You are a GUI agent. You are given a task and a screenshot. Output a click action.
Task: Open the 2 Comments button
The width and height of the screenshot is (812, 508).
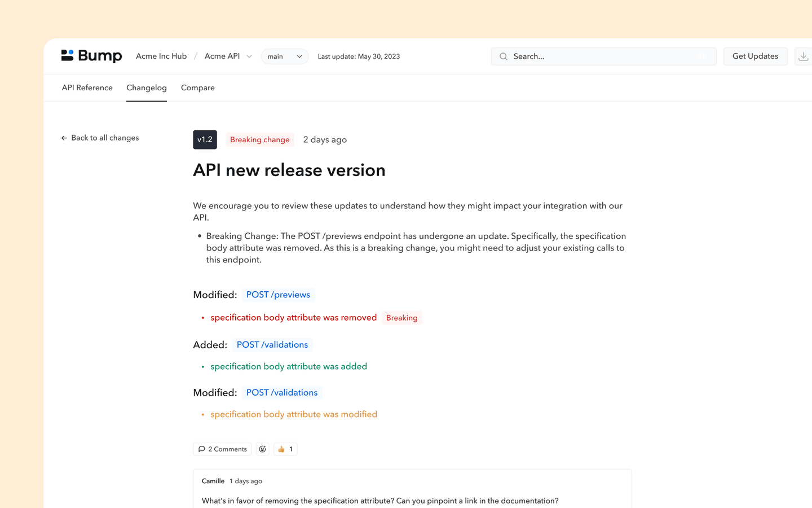(222, 449)
